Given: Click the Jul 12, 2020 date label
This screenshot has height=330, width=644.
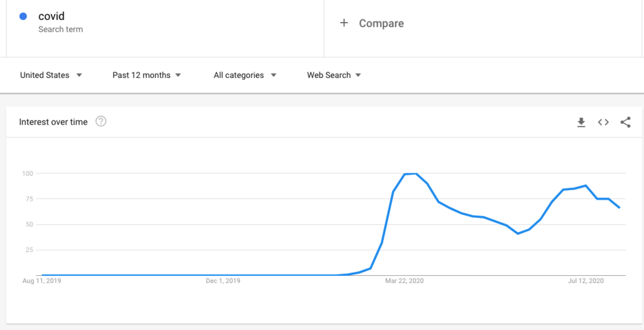Looking at the screenshot, I should pyautogui.click(x=585, y=281).
